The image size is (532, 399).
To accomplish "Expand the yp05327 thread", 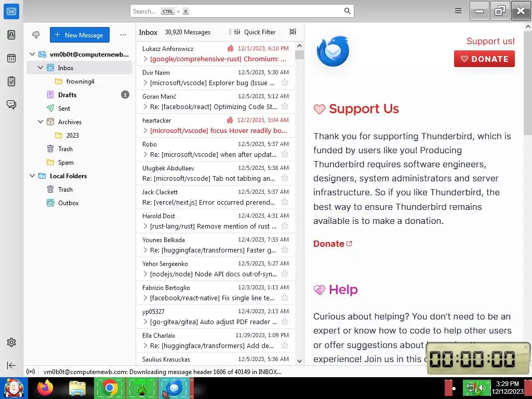I will (145, 322).
